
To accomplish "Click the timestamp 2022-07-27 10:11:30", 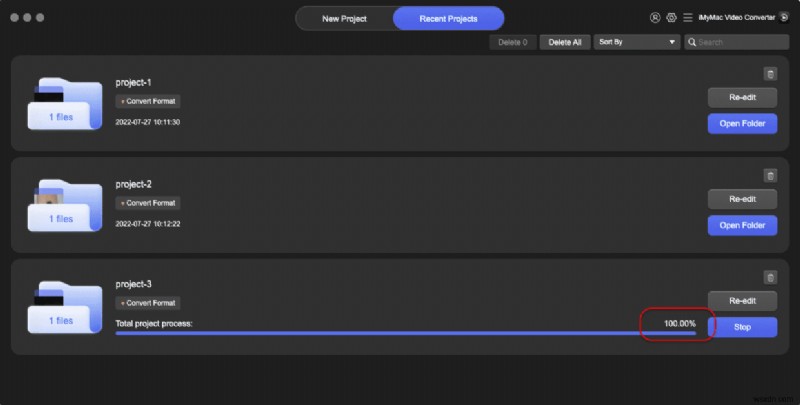I will [x=147, y=122].
